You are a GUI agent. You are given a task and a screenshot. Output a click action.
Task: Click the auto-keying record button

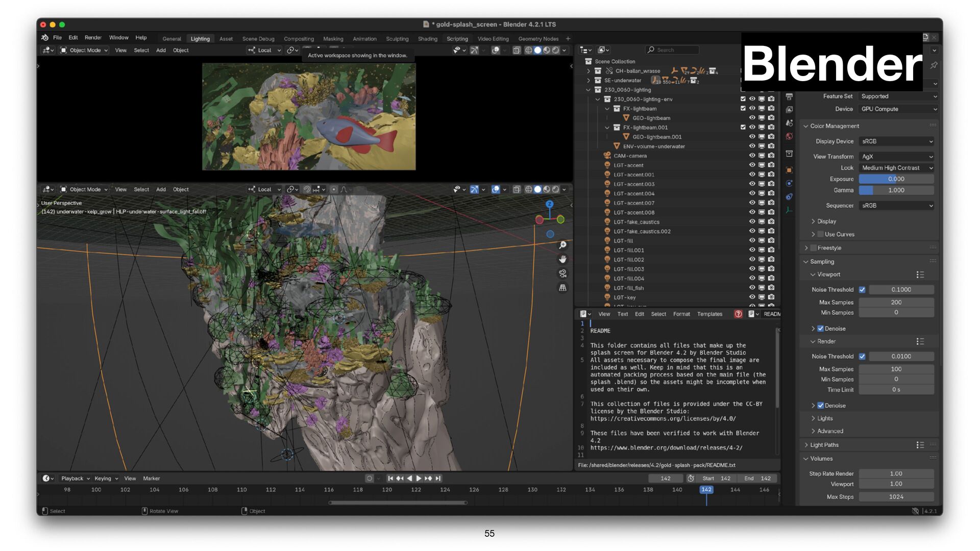[370, 479]
